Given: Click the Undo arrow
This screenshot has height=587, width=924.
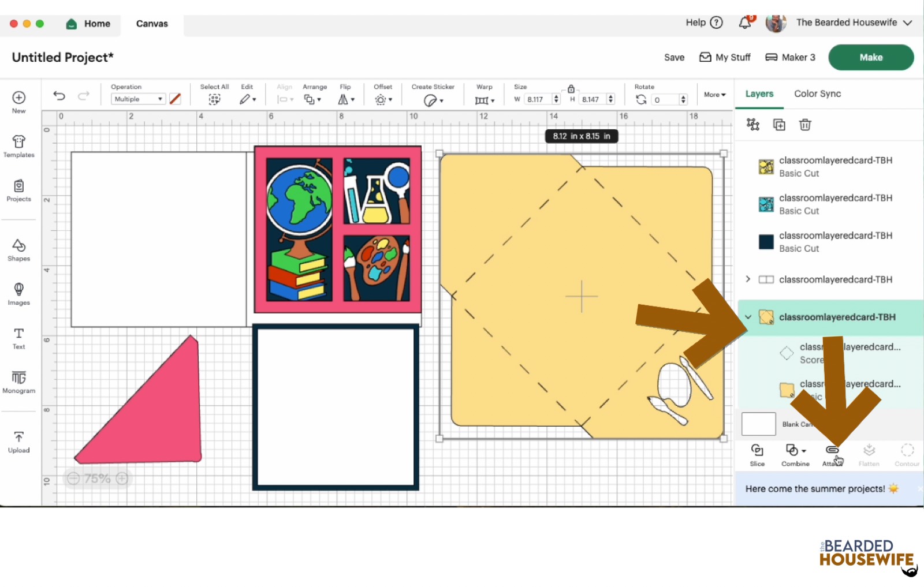Looking at the screenshot, I should pos(59,96).
